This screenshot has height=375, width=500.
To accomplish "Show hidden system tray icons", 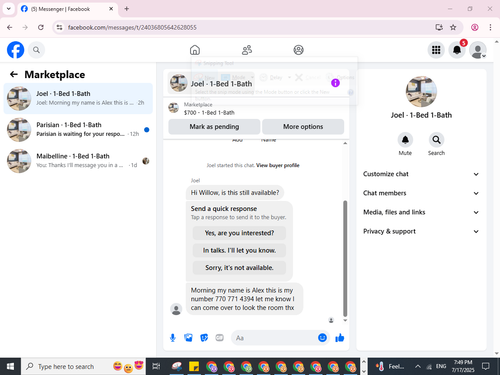I will [417, 367].
